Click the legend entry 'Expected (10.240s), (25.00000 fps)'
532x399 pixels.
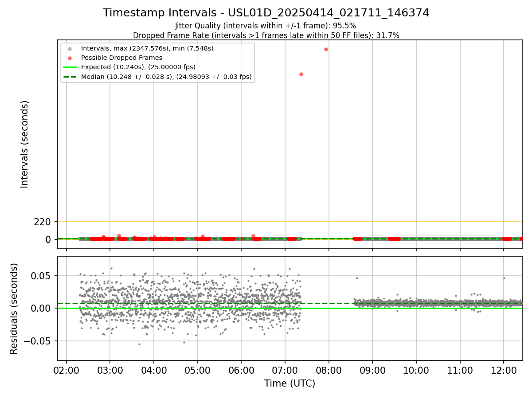[x=138, y=67]
